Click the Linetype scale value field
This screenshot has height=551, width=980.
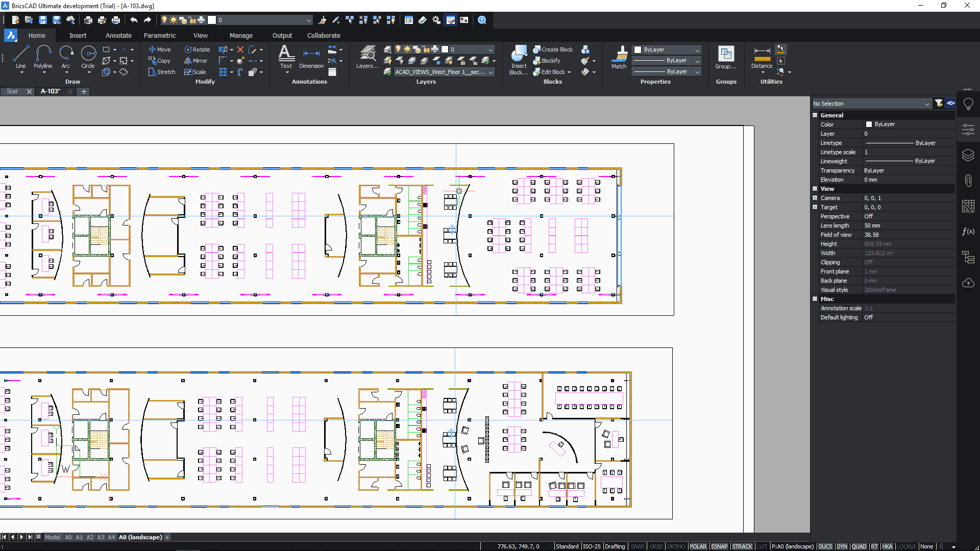(909, 152)
